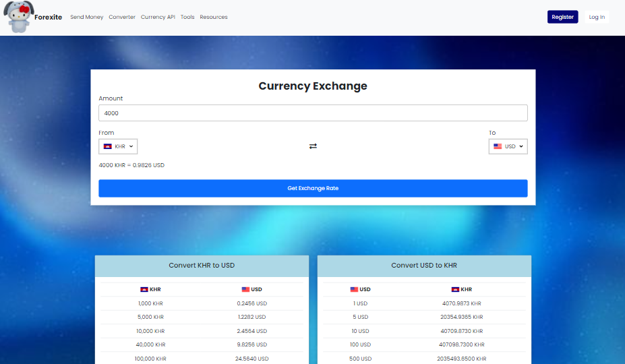The height and width of the screenshot is (364, 625).
Task: Select the 0.2456 USD cell
Action: [x=252, y=303]
